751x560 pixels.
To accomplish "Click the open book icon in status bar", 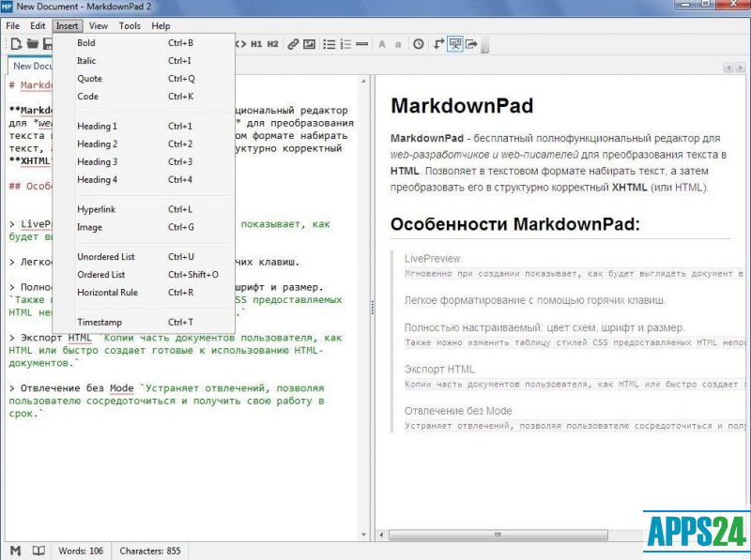I will click(x=38, y=551).
